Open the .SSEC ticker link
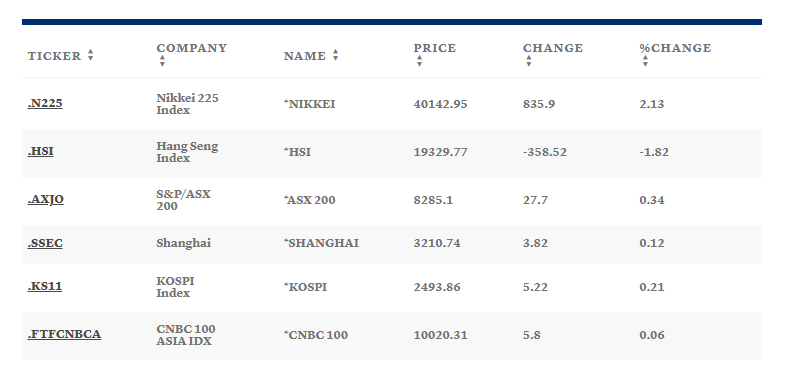 pos(45,243)
